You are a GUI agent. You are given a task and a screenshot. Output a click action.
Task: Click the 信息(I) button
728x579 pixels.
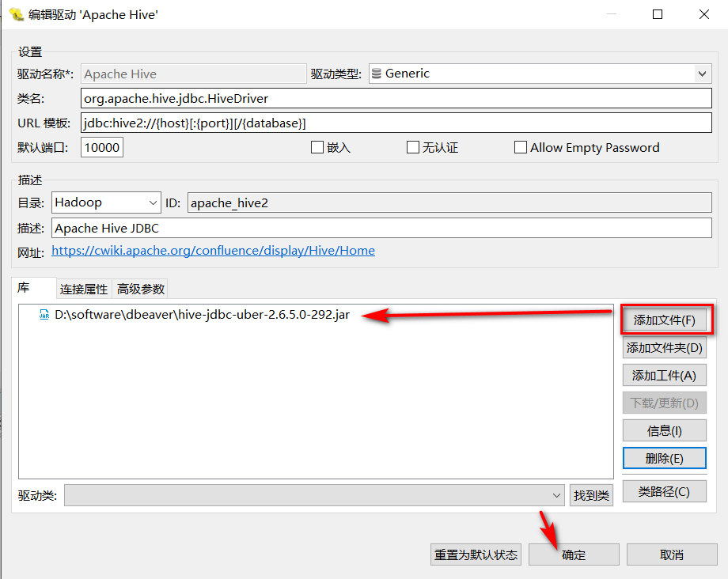[665, 431]
